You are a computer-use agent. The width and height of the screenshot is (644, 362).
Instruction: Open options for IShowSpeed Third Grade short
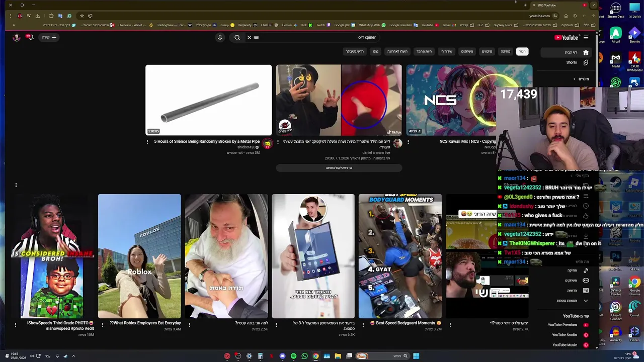tap(16, 325)
